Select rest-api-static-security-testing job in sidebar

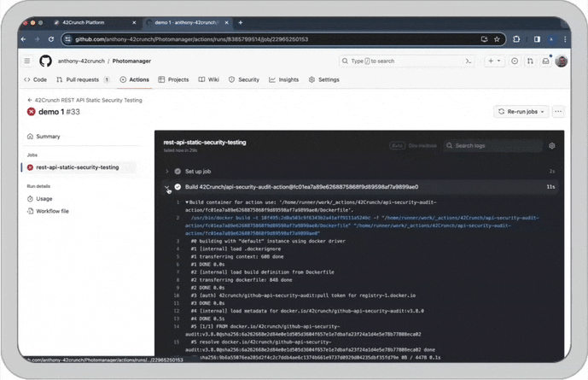click(x=79, y=167)
